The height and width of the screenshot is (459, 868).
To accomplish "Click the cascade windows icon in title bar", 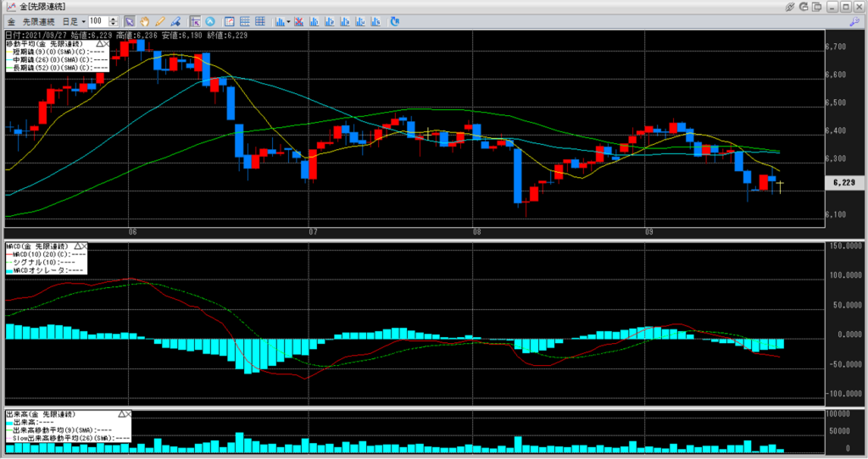I will pos(816,7).
